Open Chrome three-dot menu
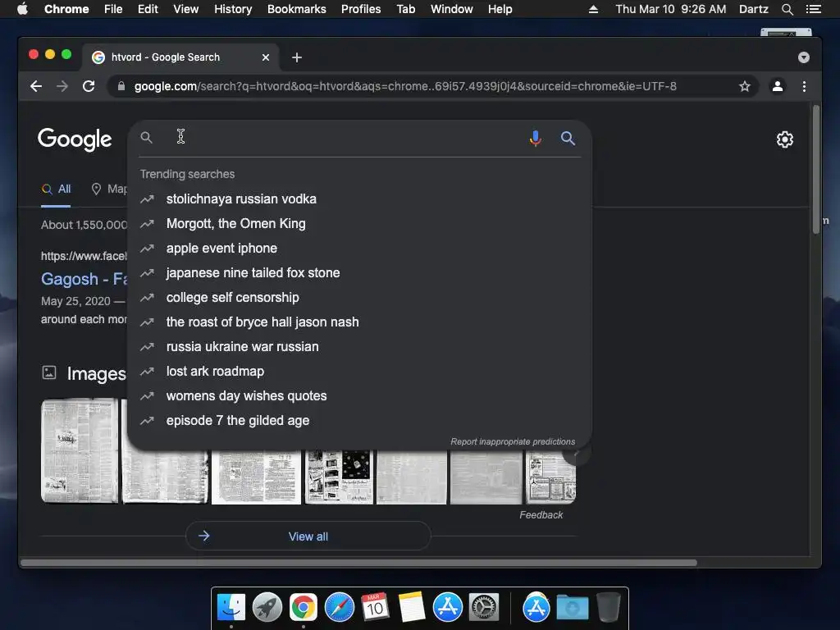840x630 pixels. (x=804, y=86)
